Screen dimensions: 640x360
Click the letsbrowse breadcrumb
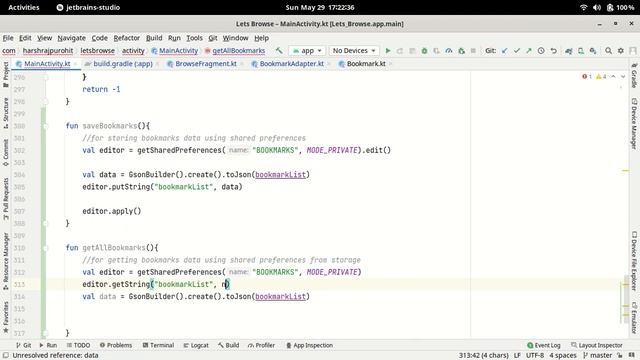coord(98,51)
